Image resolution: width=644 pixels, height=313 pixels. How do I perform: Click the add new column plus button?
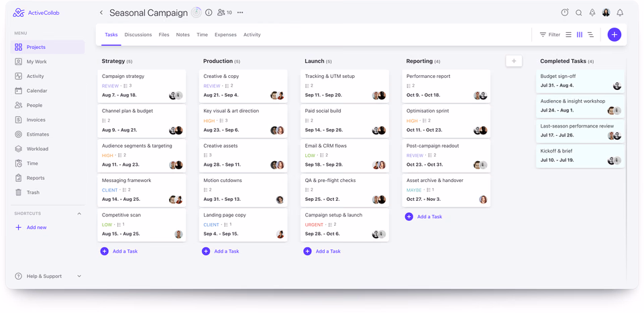click(514, 61)
